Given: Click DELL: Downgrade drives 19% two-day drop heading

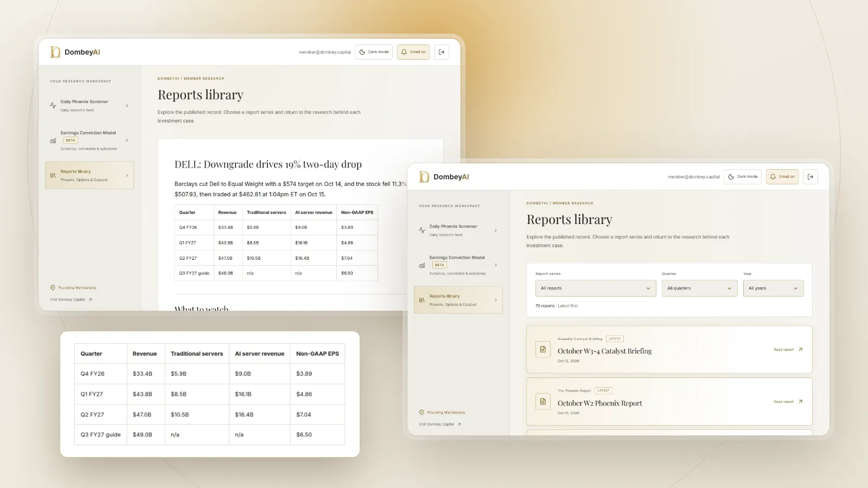Looking at the screenshot, I should coord(268,164).
